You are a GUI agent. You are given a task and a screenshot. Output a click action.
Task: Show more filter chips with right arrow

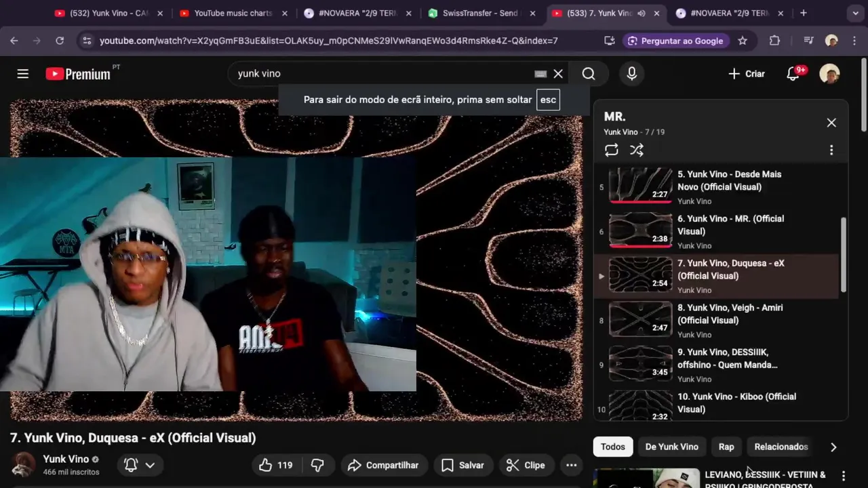point(833,447)
